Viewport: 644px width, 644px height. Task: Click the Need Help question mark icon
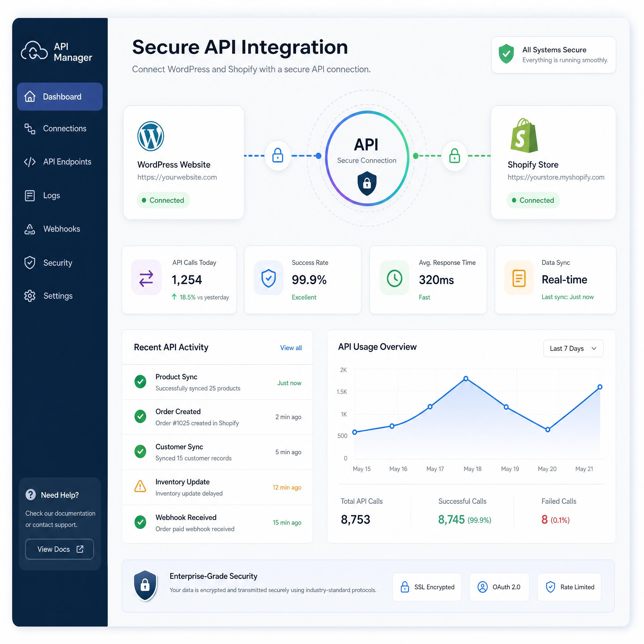[31, 495]
